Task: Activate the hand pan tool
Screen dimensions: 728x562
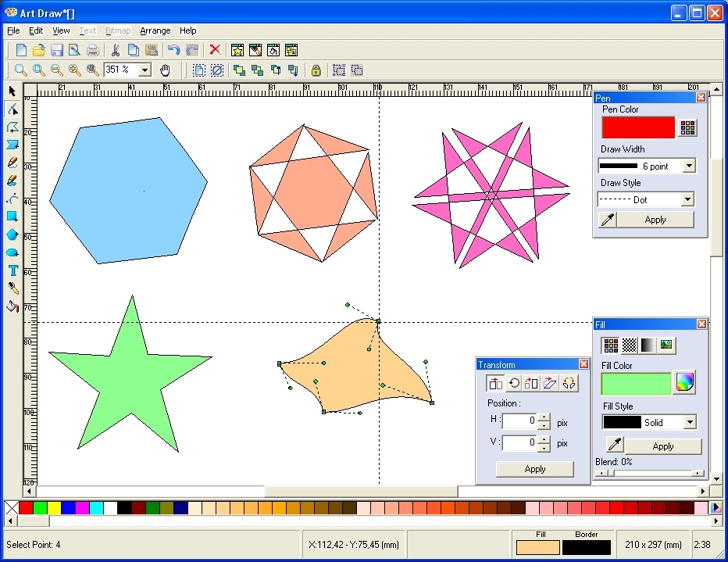Action: (x=165, y=70)
